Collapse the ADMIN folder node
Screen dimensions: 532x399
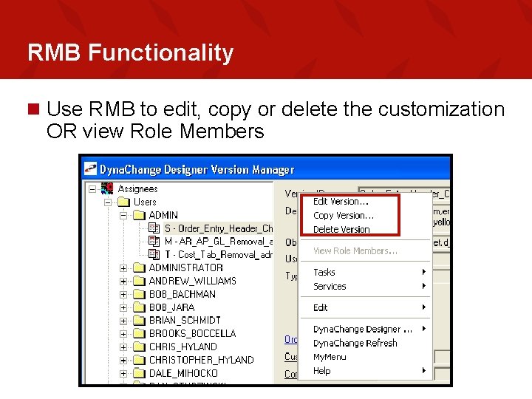[x=123, y=216]
